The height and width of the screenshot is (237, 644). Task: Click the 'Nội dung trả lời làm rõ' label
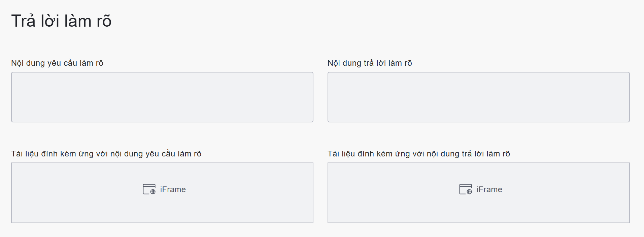click(x=370, y=63)
